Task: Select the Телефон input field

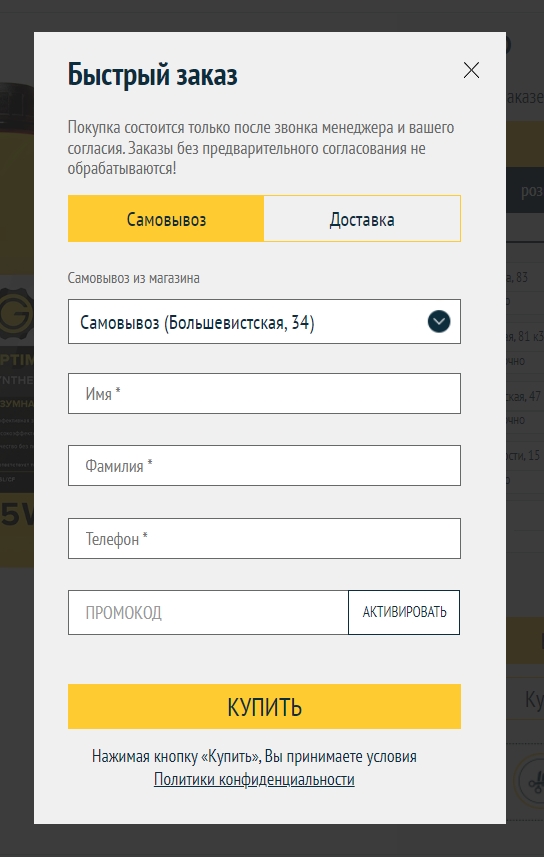Action: (x=264, y=538)
